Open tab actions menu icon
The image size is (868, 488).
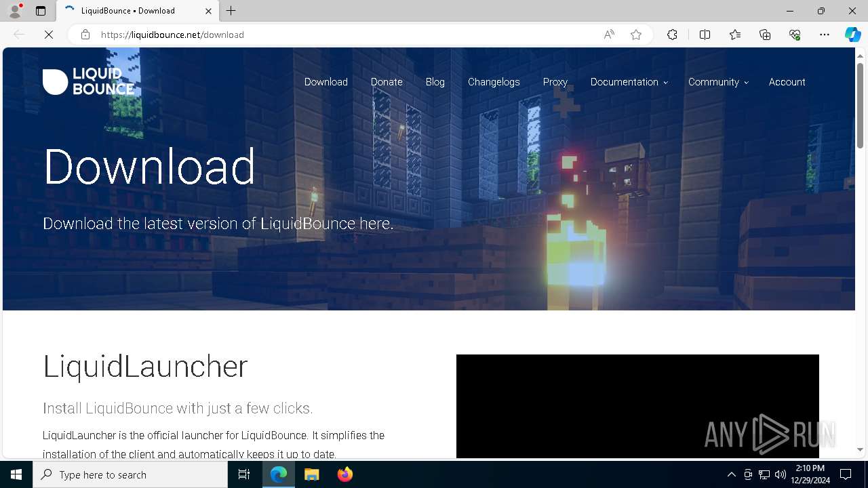pyautogui.click(x=41, y=11)
